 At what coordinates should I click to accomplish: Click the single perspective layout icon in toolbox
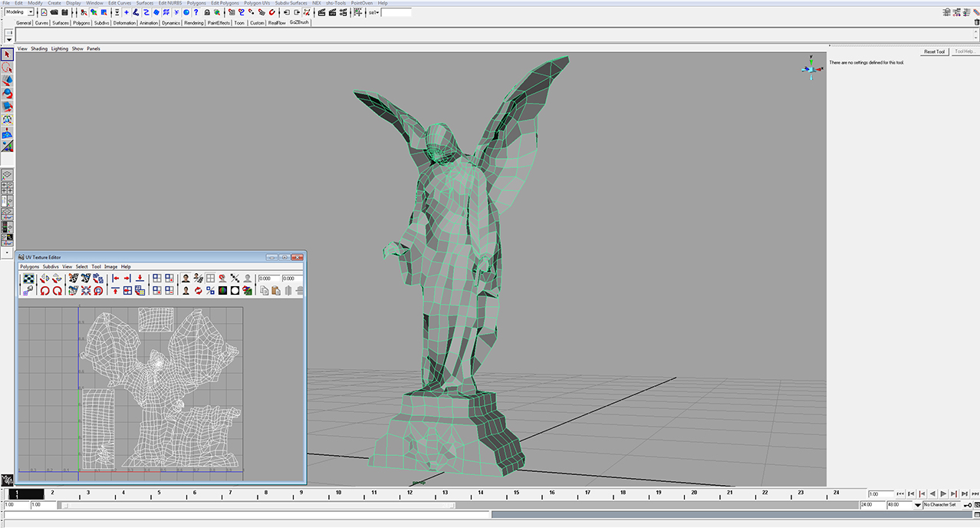pyautogui.click(x=8, y=175)
